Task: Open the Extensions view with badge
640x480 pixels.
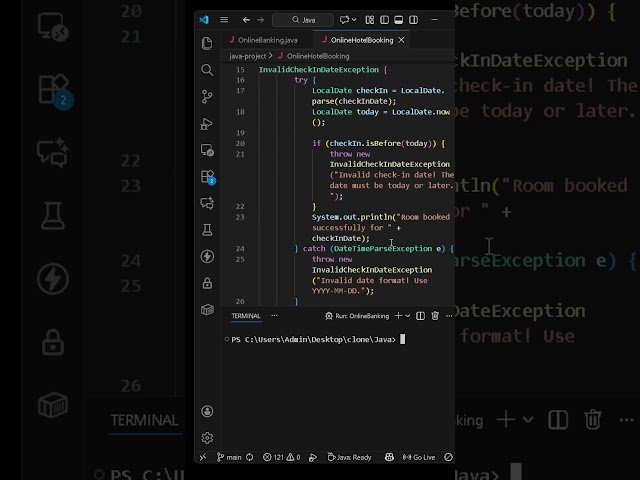Action: [x=207, y=177]
